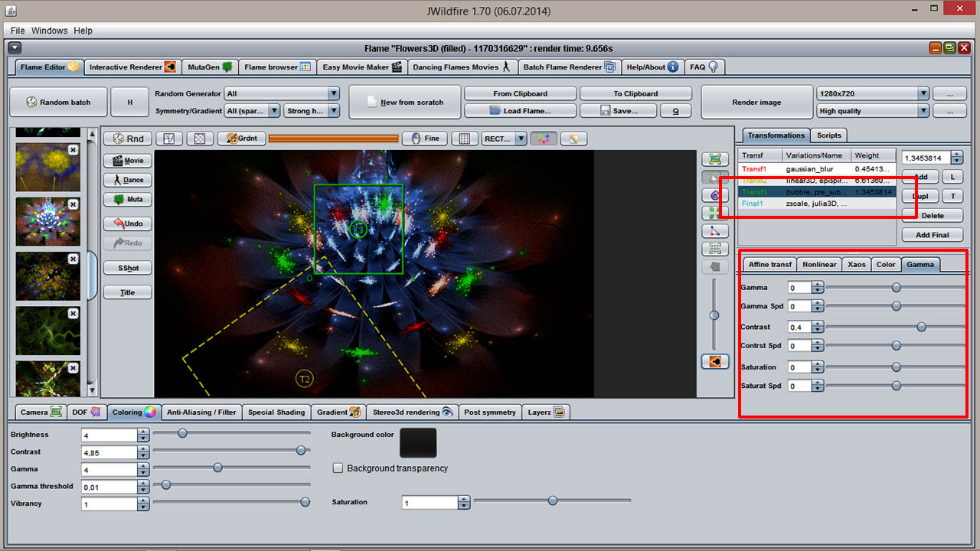The width and height of the screenshot is (980, 551).
Task: Click the transform Contrast slider handle
Action: point(921,327)
